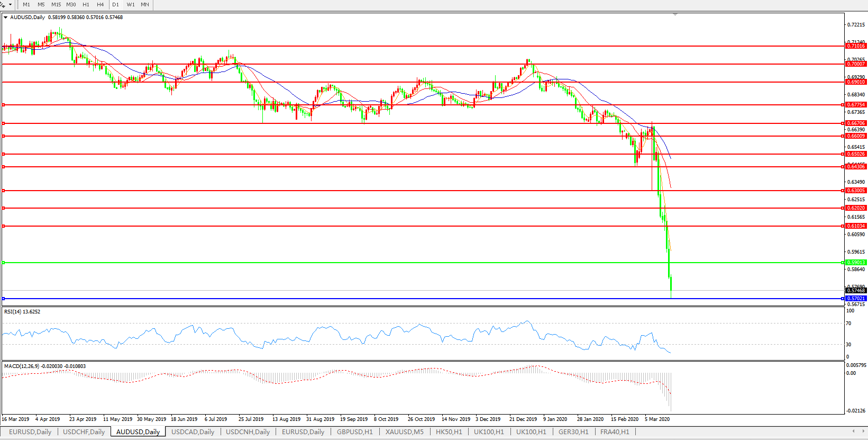This screenshot has height=440, width=868.
Task: Switch to the XAUUSD,M5 tab
Action: tap(404, 432)
